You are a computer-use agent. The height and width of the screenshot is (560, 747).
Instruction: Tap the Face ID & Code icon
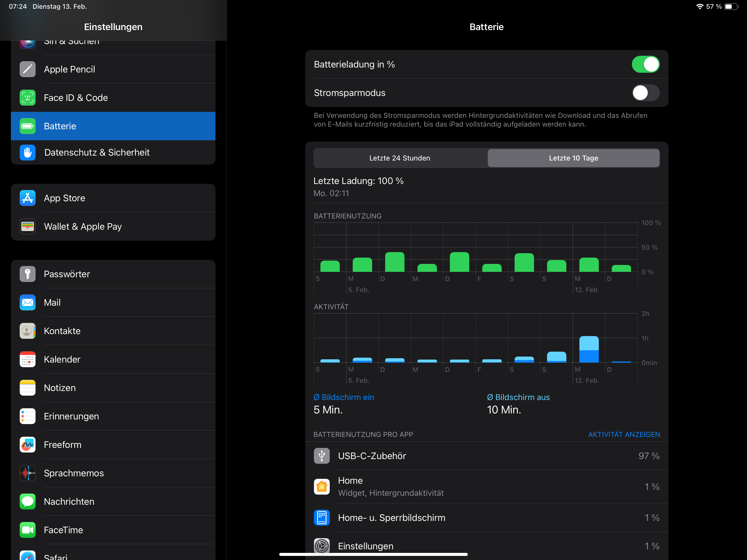pos(27,98)
